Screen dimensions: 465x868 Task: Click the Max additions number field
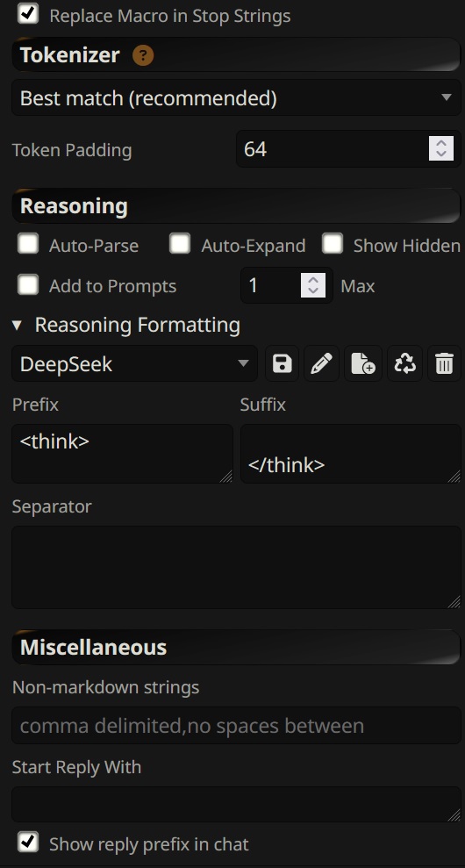[x=287, y=285]
